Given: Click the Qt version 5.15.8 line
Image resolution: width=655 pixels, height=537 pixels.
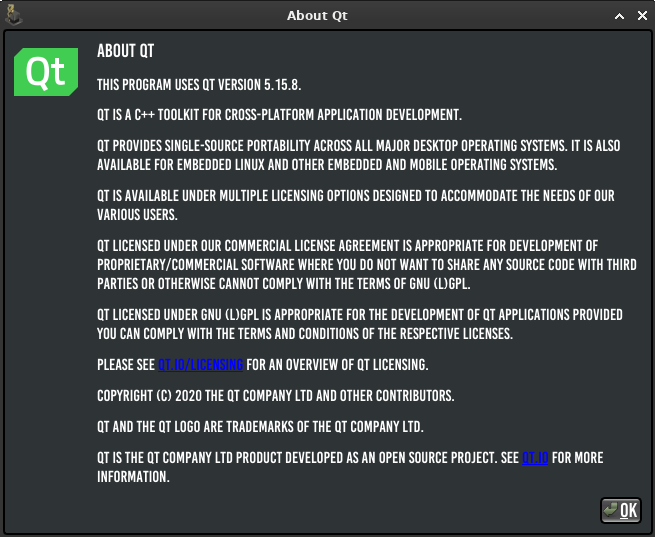Looking at the screenshot, I should click(x=199, y=85).
